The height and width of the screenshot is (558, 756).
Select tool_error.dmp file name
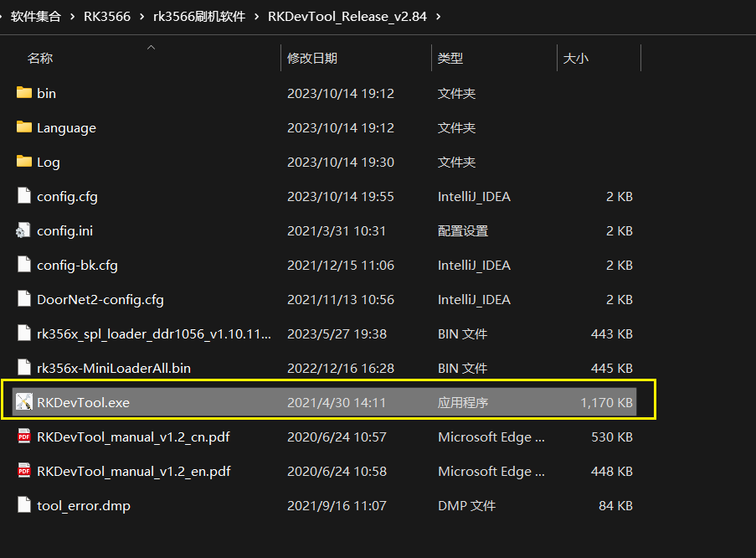tap(84, 505)
